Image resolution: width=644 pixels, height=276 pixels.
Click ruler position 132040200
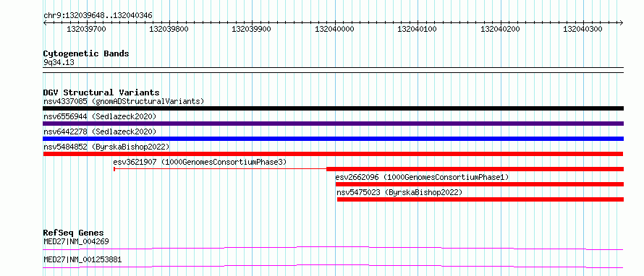click(x=500, y=29)
